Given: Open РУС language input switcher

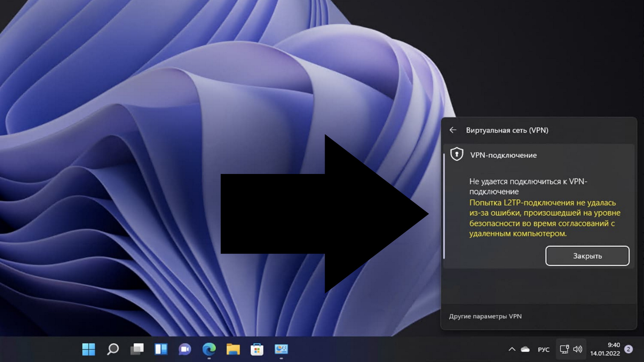Looking at the screenshot, I should tap(543, 350).
